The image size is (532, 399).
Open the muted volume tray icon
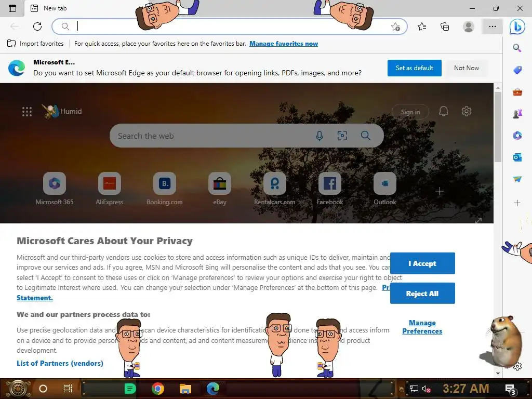[426, 389]
